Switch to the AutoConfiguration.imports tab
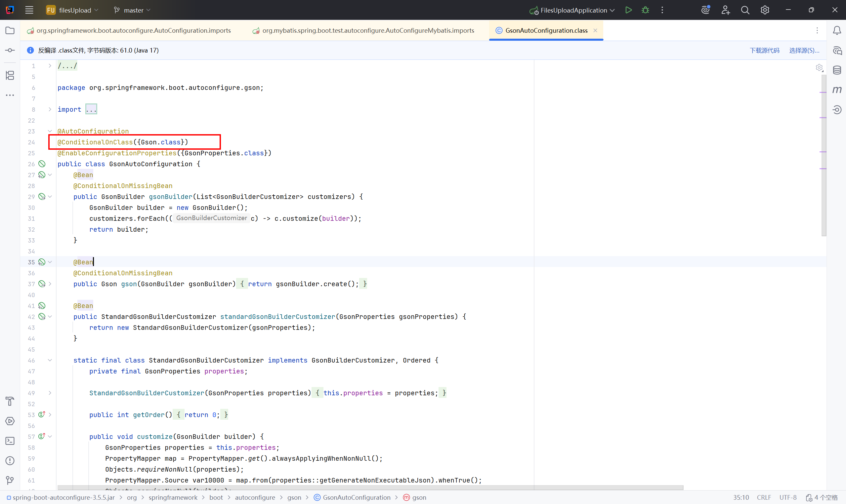 pos(133,30)
